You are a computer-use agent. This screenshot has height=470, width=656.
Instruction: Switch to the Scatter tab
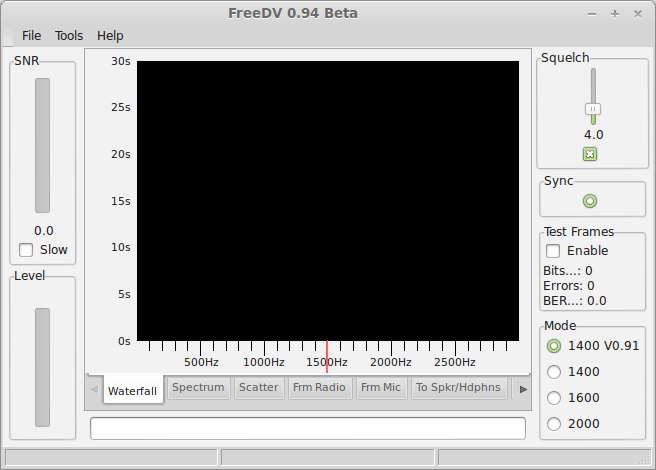click(259, 388)
